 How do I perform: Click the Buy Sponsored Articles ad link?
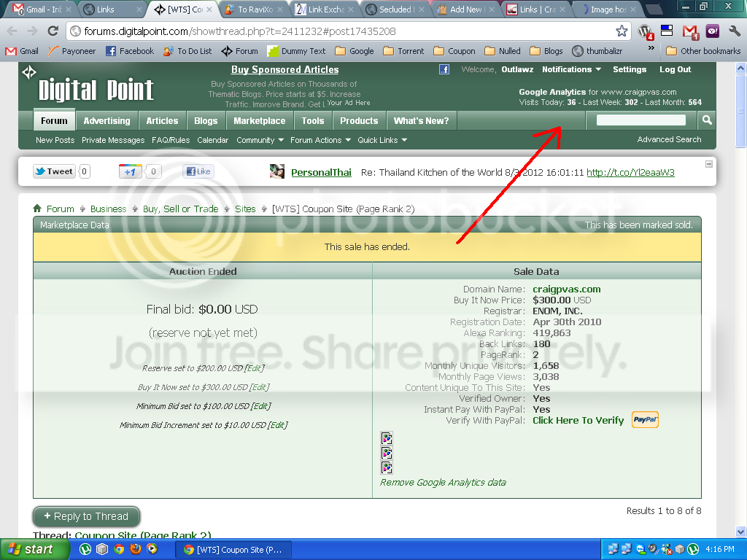pyautogui.click(x=285, y=69)
